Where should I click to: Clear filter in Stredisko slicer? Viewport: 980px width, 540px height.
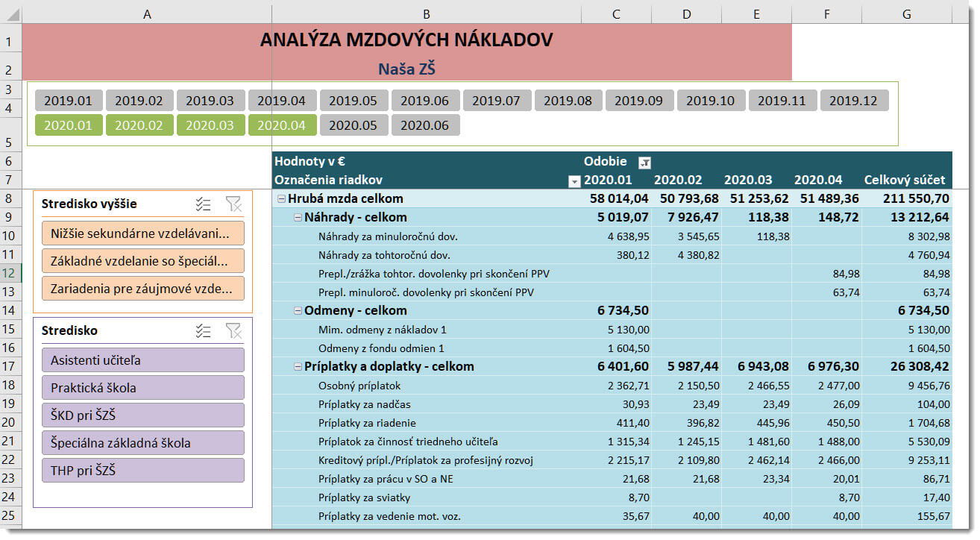(233, 331)
